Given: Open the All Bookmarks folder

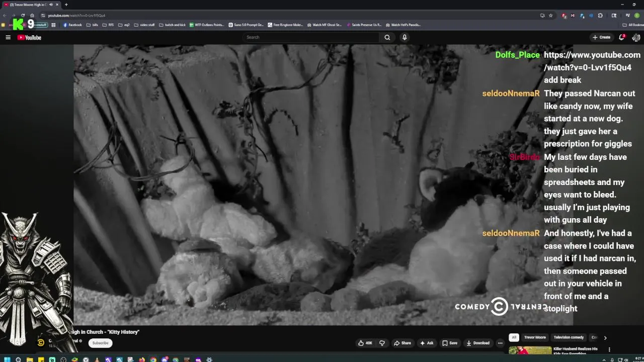Looking at the screenshot, I should (x=633, y=25).
